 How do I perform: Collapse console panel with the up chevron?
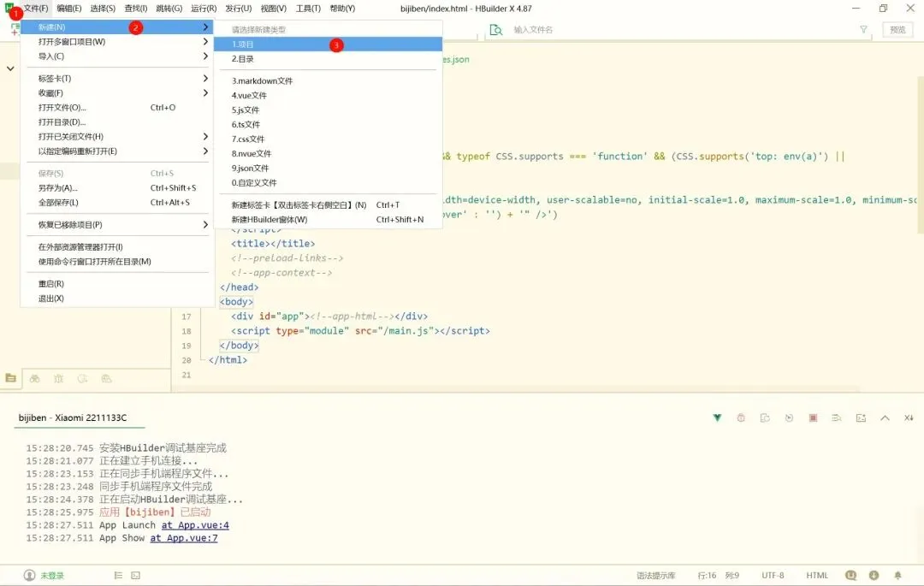pos(885,417)
